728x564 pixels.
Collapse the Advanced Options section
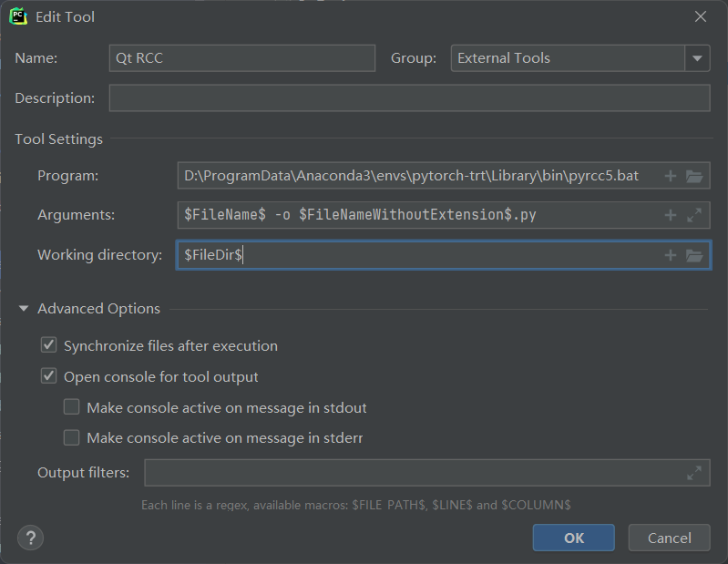click(x=24, y=309)
